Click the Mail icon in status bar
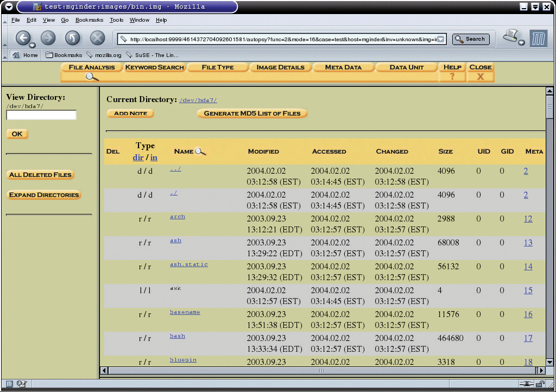The width and height of the screenshot is (556, 392). [21, 384]
